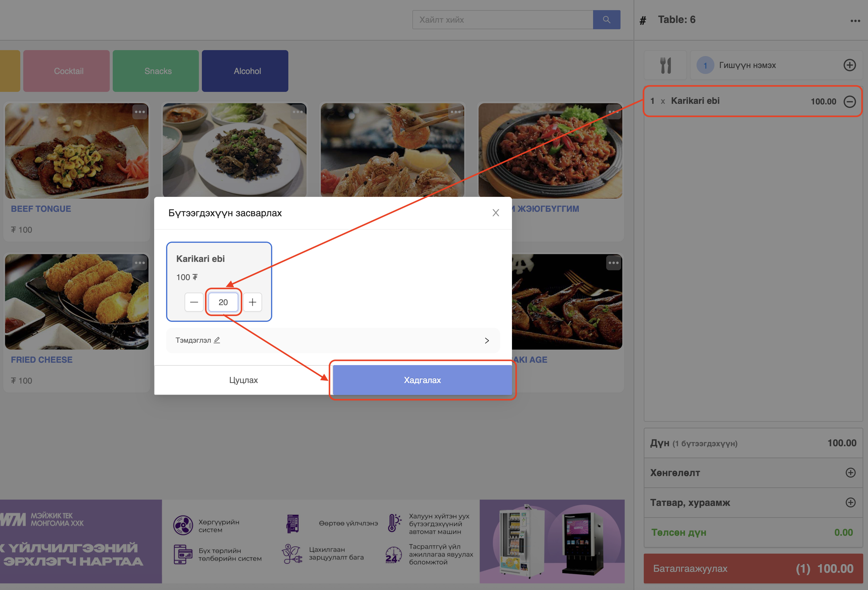Select the Alcohol category tab
This screenshot has height=590, width=868.
245,71
